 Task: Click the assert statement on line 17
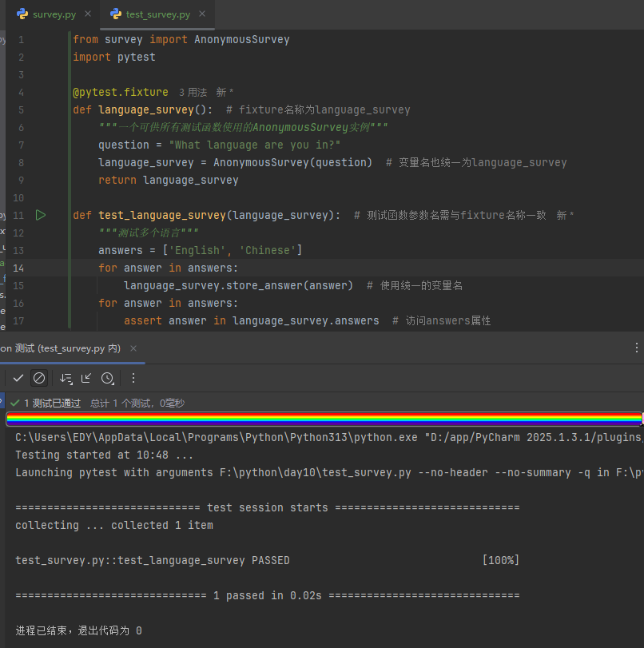click(252, 320)
